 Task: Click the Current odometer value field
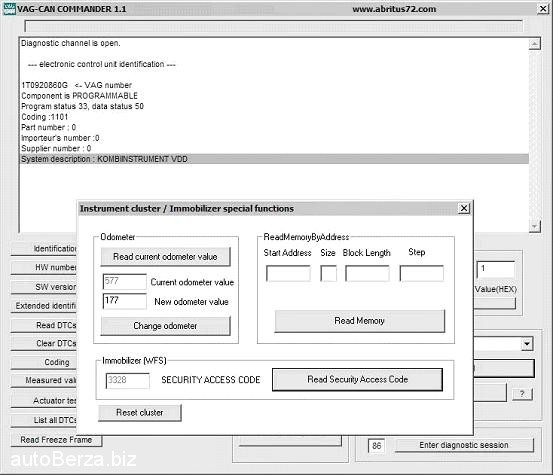(124, 281)
